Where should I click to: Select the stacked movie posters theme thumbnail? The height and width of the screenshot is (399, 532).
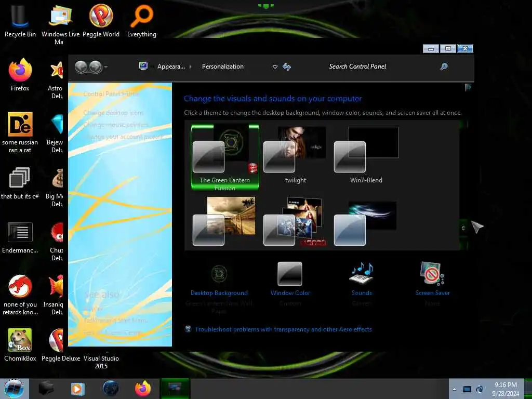pyautogui.click(x=295, y=221)
